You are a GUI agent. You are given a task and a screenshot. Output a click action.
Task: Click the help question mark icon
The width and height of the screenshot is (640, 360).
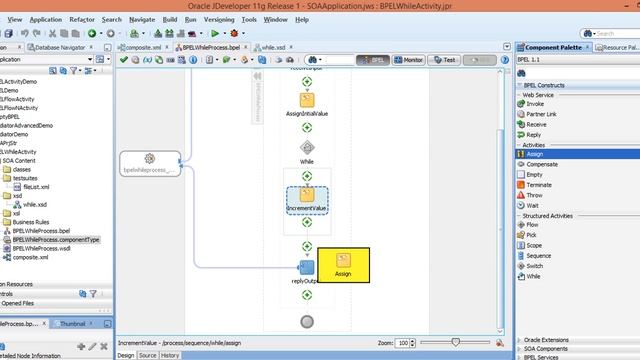(x=505, y=60)
